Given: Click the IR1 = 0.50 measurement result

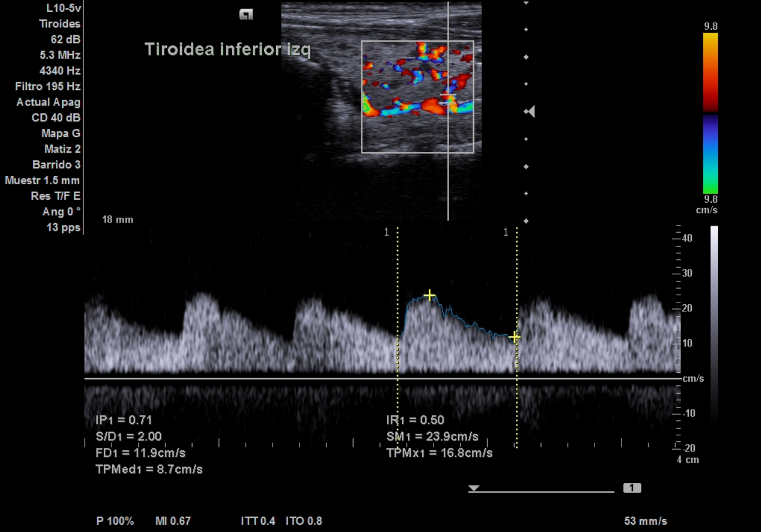Looking at the screenshot, I should point(415,420).
